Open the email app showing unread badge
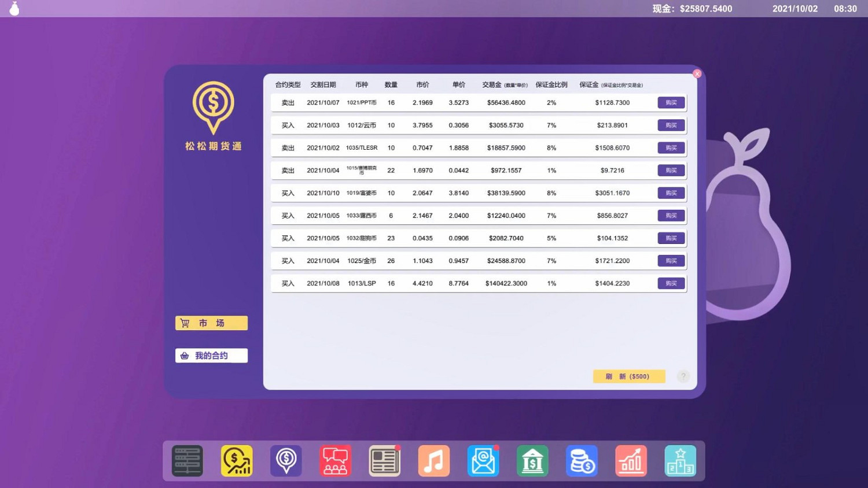The height and width of the screenshot is (488, 868). tap(483, 461)
